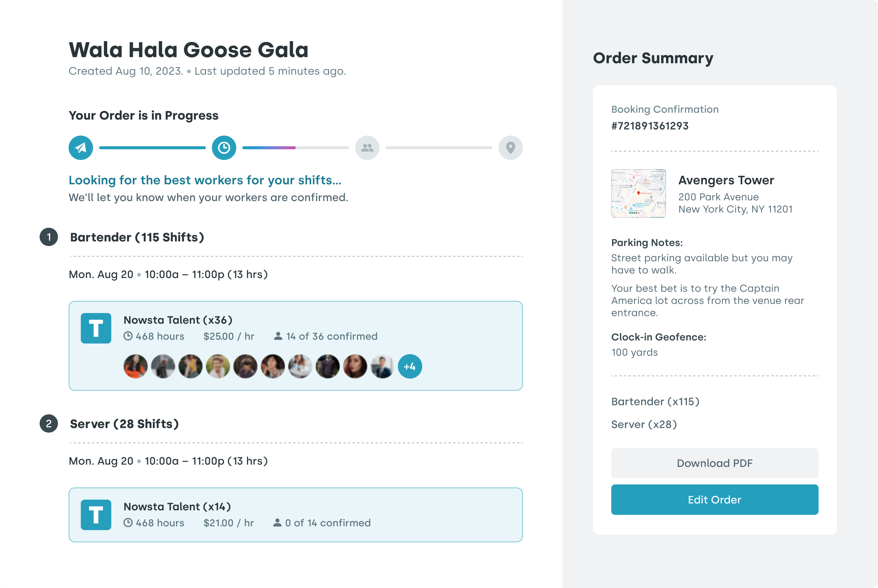Click the clock icon beside 468 hours Bartender
This screenshot has width=878, height=588.
(128, 336)
